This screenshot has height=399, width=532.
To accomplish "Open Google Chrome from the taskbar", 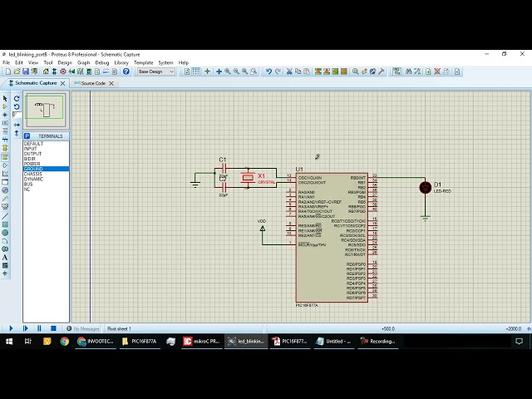I will coord(65,342).
